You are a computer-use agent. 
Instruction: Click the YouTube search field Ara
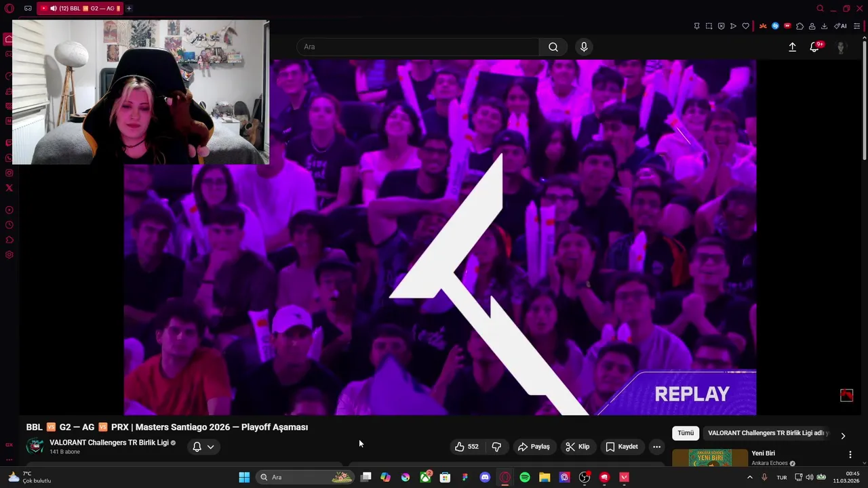[418, 47]
